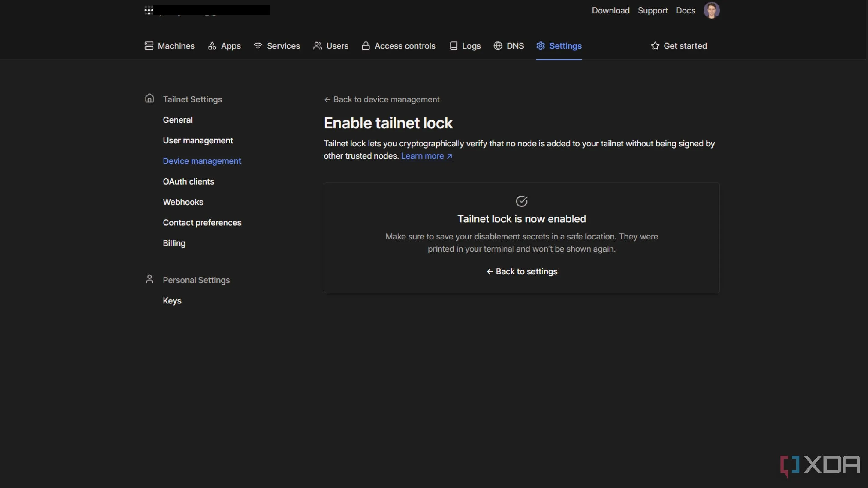View the Logs tab
This screenshot has height=488, width=868.
(465, 46)
